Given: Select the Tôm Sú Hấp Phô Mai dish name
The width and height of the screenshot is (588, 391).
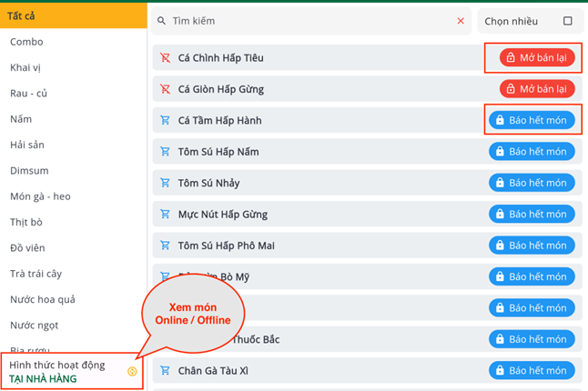Looking at the screenshot, I should pyautogui.click(x=226, y=246).
